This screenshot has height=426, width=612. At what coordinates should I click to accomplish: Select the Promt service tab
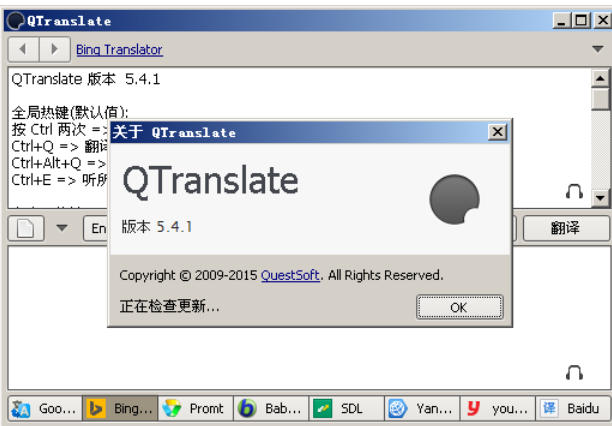(196, 408)
